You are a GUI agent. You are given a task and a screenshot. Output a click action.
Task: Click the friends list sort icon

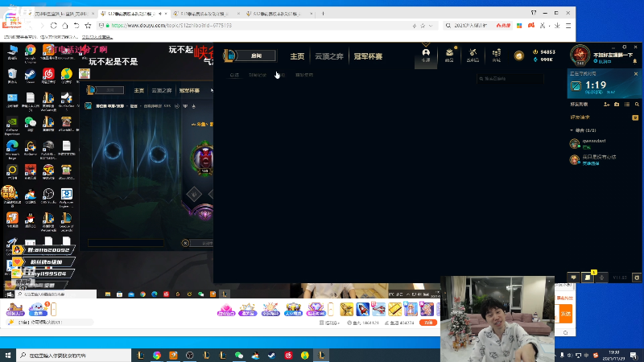pos(627,105)
